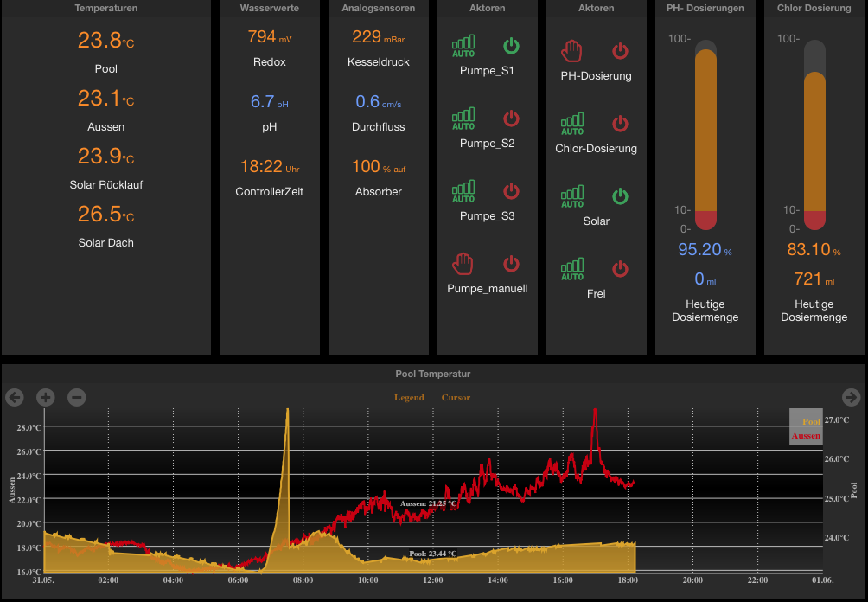Image resolution: width=868 pixels, height=602 pixels.
Task: Zoom in the chart with plus icon
Action: click(x=46, y=396)
